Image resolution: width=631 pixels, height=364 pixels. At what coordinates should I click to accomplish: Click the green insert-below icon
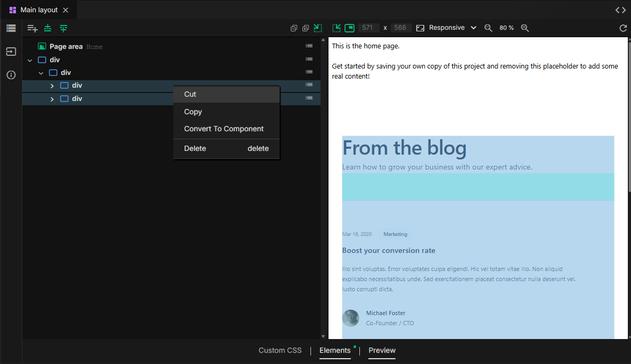pos(64,28)
